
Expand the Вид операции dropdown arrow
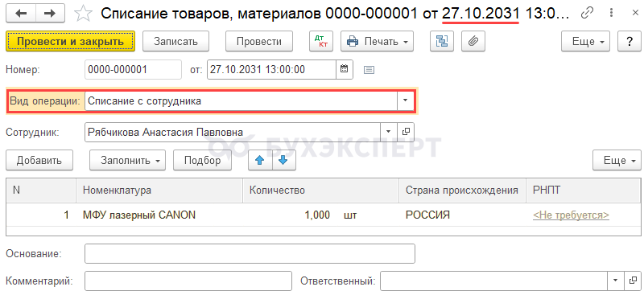tap(406, 100)
